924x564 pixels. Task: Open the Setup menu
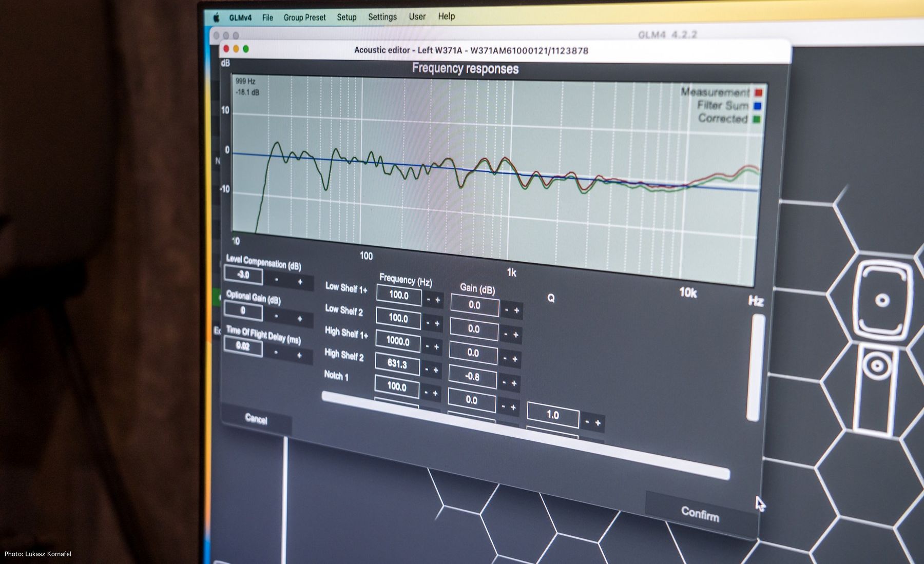pyautogui.click(x=346, y=17)
